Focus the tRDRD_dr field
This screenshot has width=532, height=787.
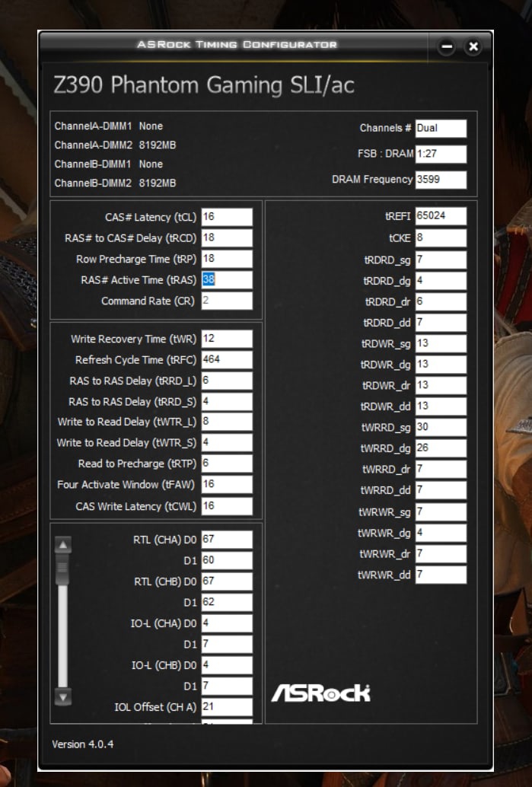(x=441, y=301)
